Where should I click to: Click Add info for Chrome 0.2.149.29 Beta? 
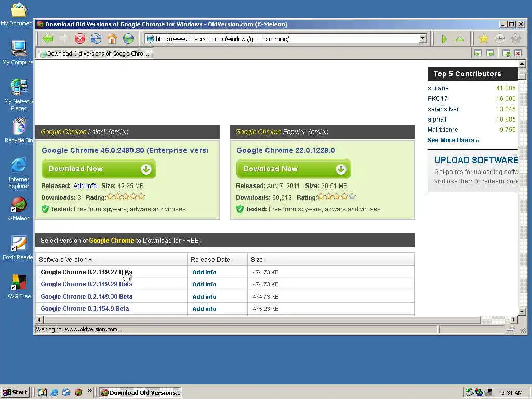click(204, 284)
